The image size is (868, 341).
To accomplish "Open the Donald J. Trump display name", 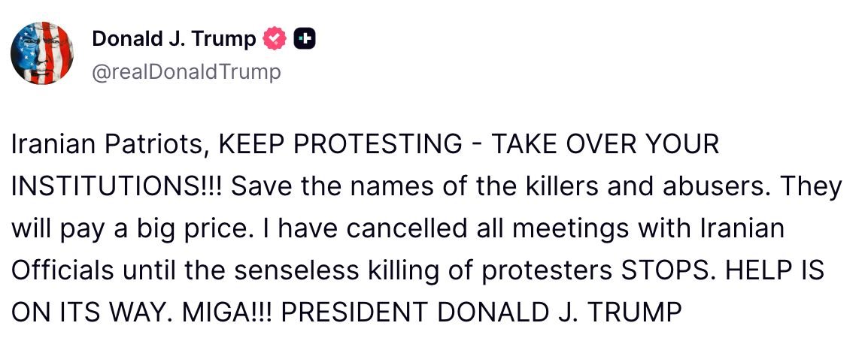I will (174, 39).
